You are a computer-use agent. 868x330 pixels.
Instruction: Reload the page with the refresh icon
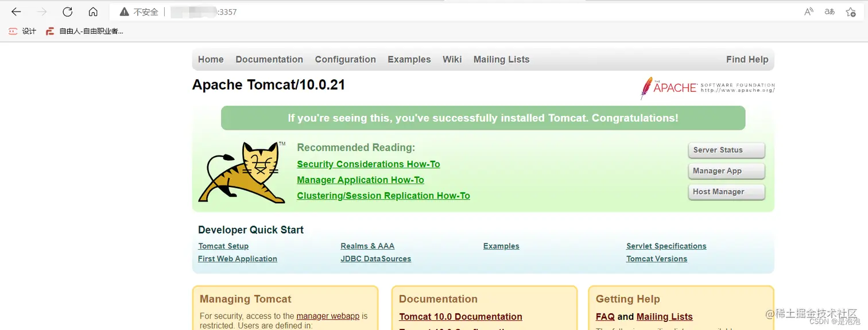(67, 12)
